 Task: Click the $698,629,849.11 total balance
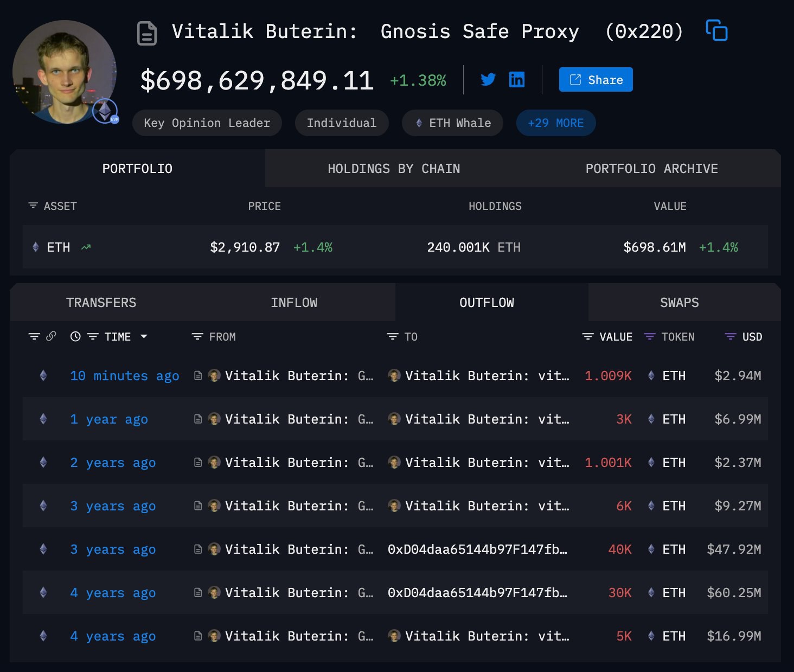[x=257, y=81]
